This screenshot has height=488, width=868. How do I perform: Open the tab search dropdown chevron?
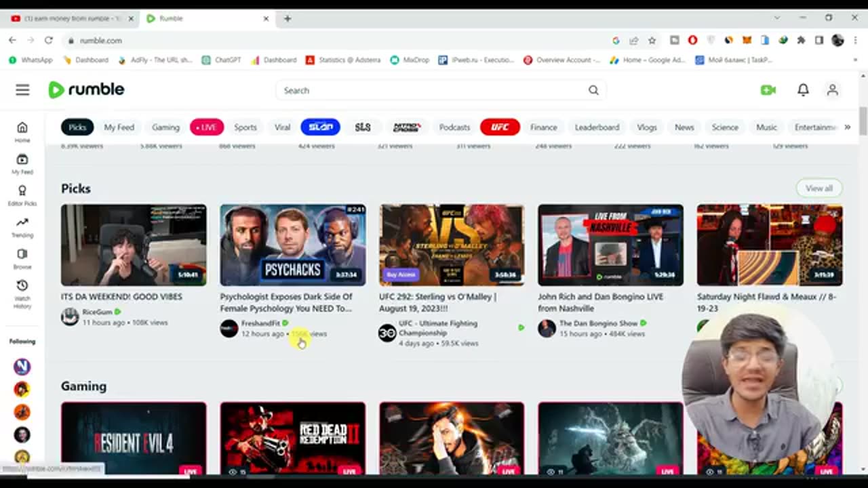[776, 18]
